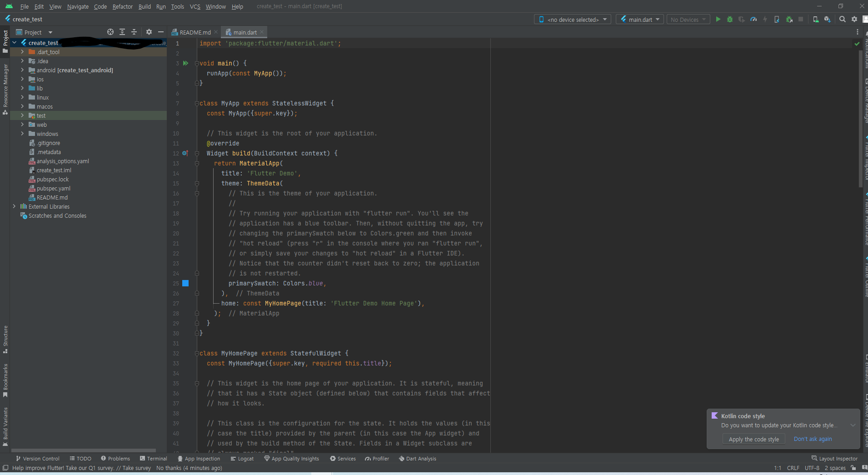Open the Refactor menu
Screen dimensions: 868x475
pos(123,6)
